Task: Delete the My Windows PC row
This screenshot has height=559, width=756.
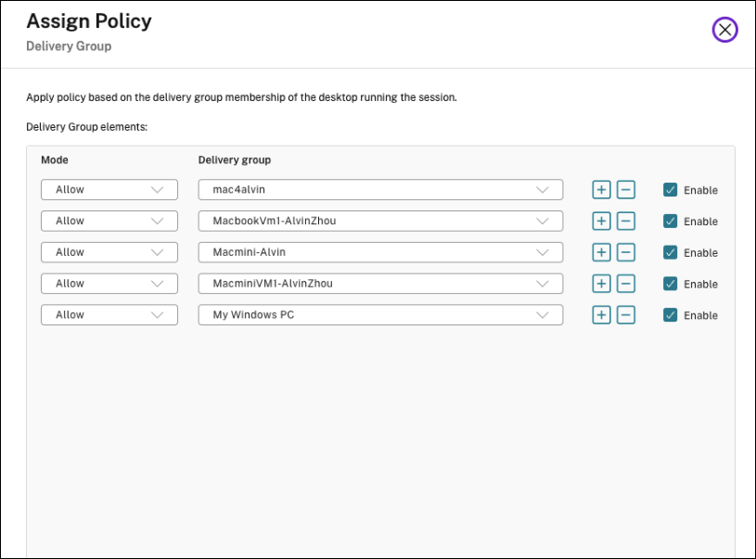Action: pyautogui.click(x=626, y=315)
